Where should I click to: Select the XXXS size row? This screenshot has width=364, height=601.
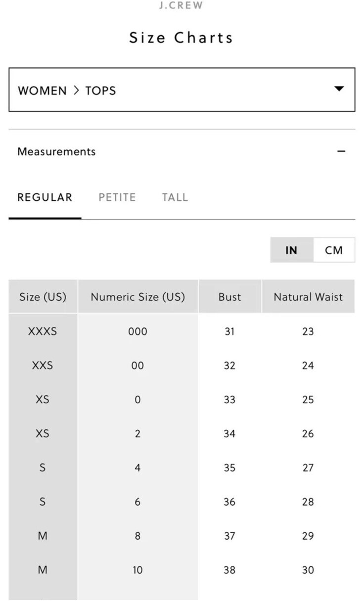coord(182,331)
